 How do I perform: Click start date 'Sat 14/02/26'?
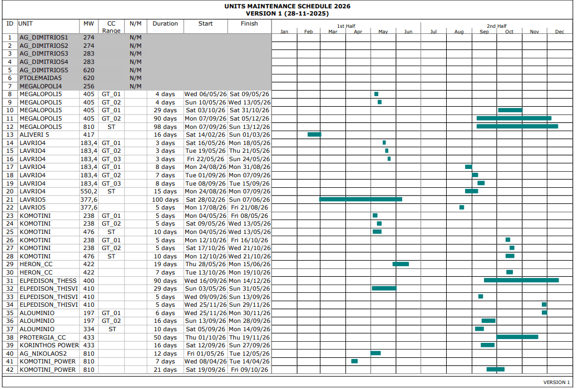(x=205, y=134)
